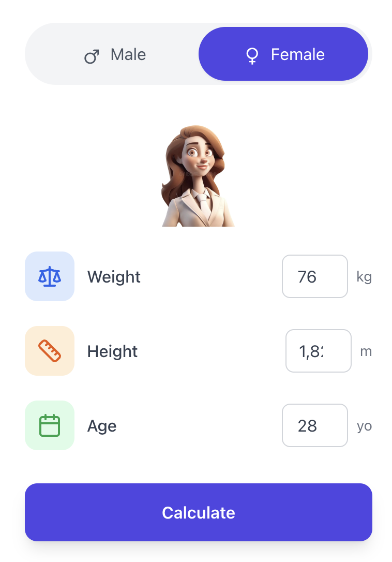Screen dimensions: 392x562
Task: Click the word Female in gender switch
Action: (298, 55)
